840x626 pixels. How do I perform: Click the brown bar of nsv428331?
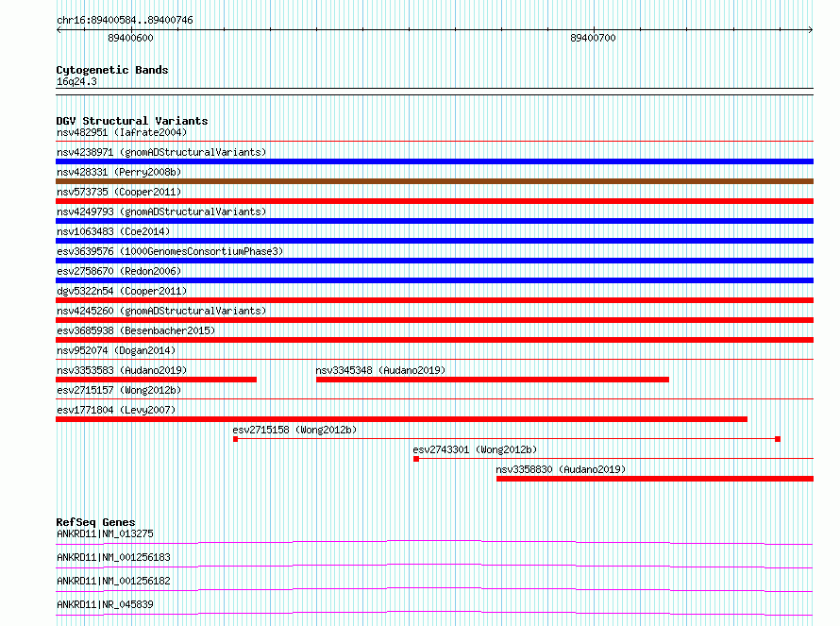pos(434,181)
